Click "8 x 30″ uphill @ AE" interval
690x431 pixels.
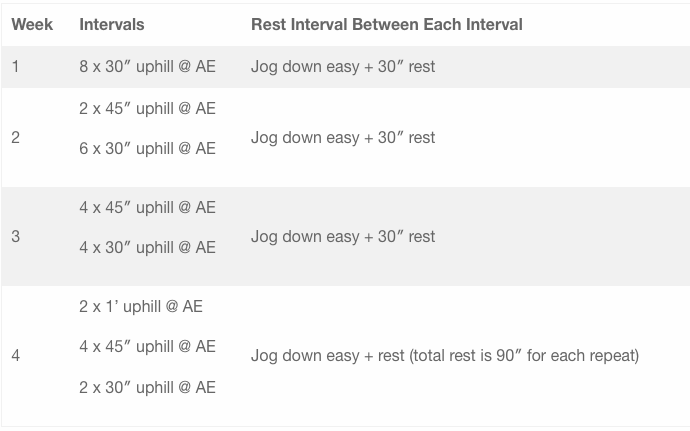click(x=147, y=67)
